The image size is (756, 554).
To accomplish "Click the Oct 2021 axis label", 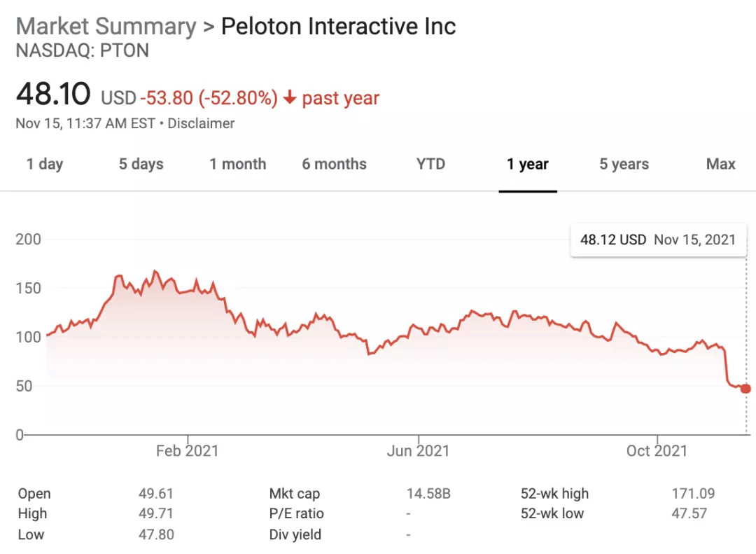I will click(657, 450).
